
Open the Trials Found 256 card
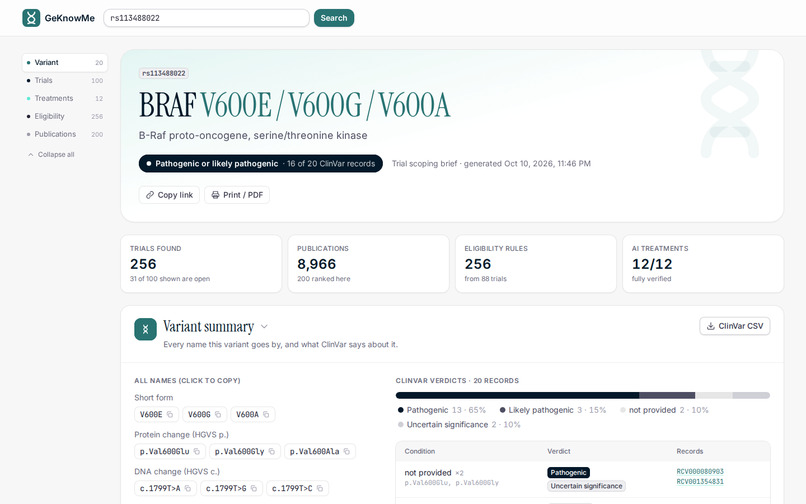tap(201, 264)
